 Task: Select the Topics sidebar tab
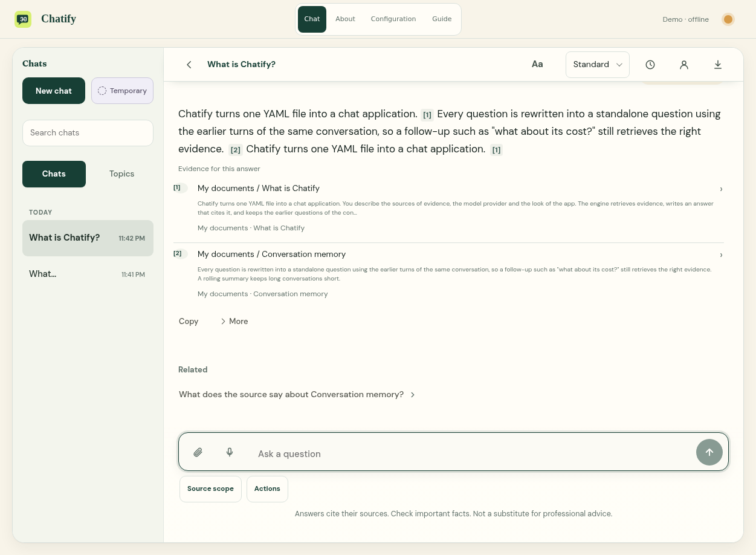(121, 174)
